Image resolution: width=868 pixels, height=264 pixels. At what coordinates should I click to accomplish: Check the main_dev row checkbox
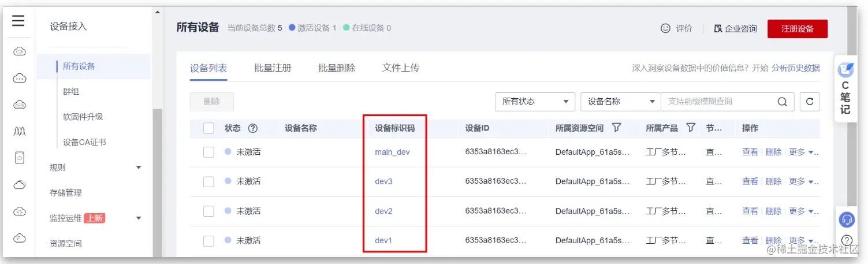point(208,152)
